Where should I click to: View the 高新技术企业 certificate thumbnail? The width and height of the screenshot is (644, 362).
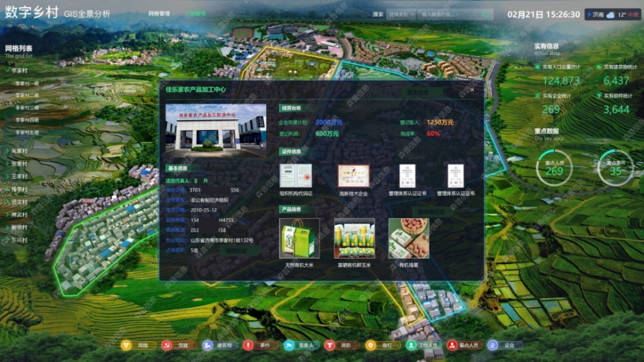354,176
